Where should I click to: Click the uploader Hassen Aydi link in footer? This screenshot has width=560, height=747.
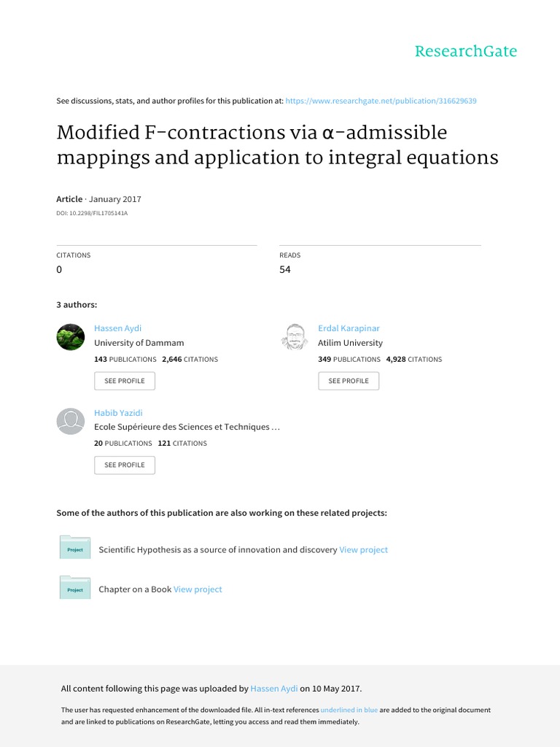click(274, 689)
